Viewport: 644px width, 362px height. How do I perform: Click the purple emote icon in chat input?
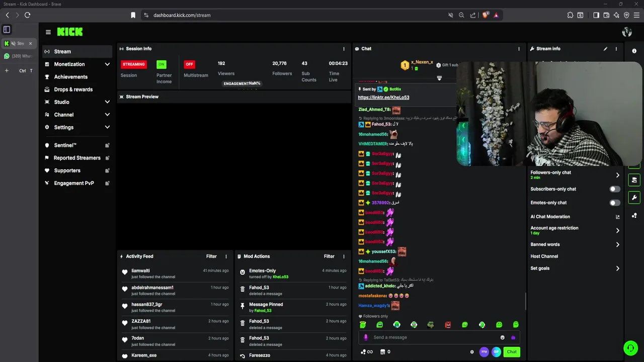(513, 337)
